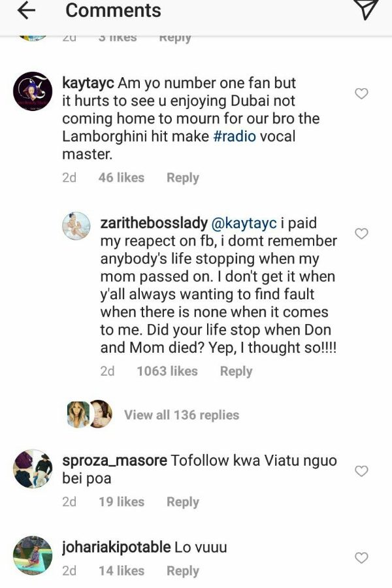Image resolution: width=392 pixels, height=588 pixels.
Task: Reply to zarithebosslady's comment
Action: [236, 371]
